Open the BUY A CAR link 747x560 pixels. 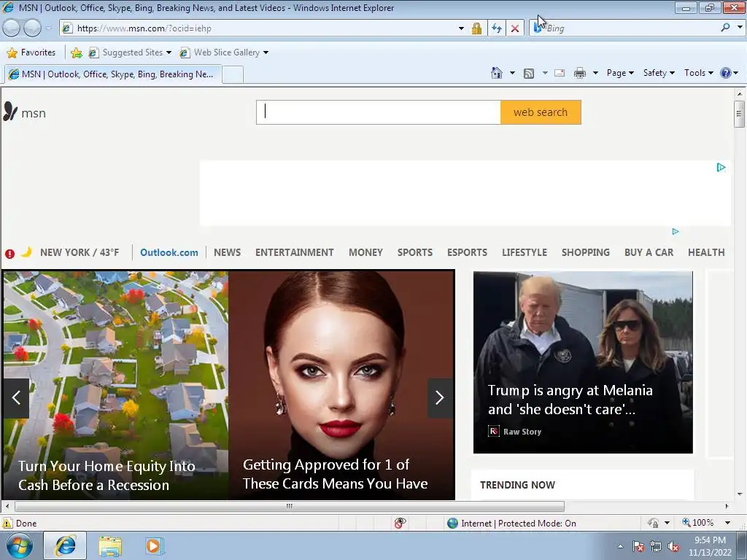tap(649, 252)
